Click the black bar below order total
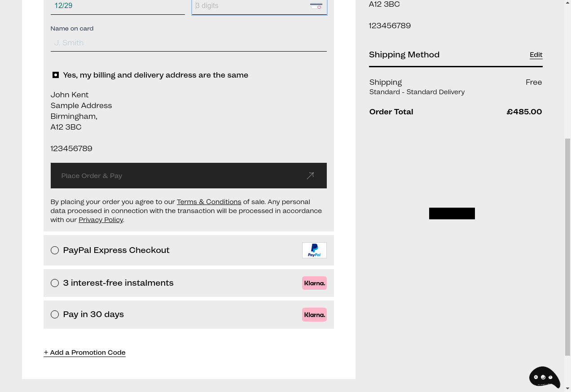Image resolution: width=571 pixels, height=392 pixels. pos(452,213)
